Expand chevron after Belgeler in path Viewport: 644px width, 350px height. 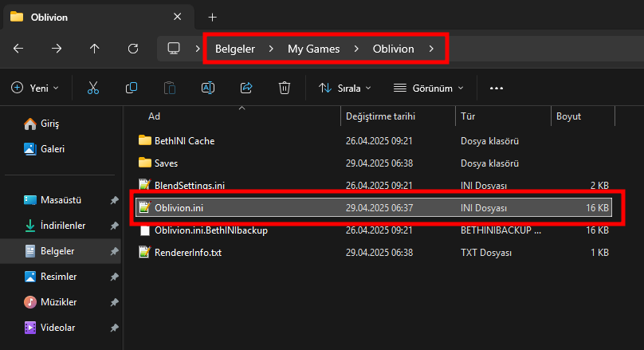point(271,49)
